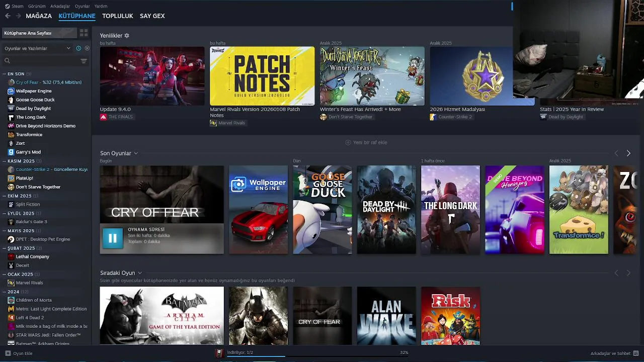Click the Transformice sidebar icon
644x362 pixels.
[11, 135]
